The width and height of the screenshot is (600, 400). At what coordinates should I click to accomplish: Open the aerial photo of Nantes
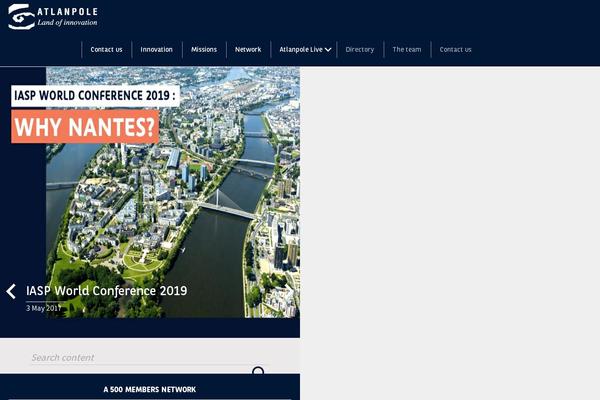pos(173,192)
